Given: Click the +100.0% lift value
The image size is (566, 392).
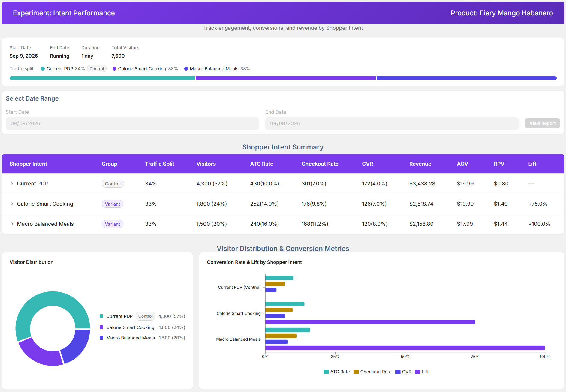Looking at the screenshot, I should 539,224.
